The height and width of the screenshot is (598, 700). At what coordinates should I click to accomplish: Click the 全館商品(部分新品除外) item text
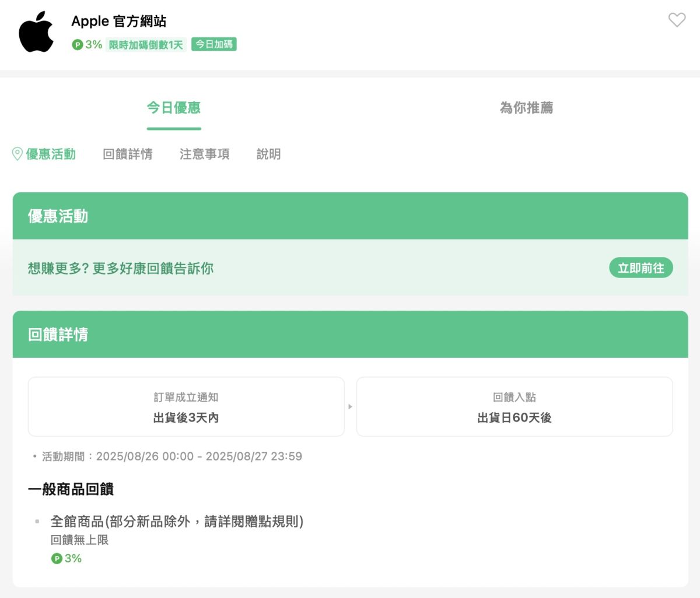click(x=177, y=521)
